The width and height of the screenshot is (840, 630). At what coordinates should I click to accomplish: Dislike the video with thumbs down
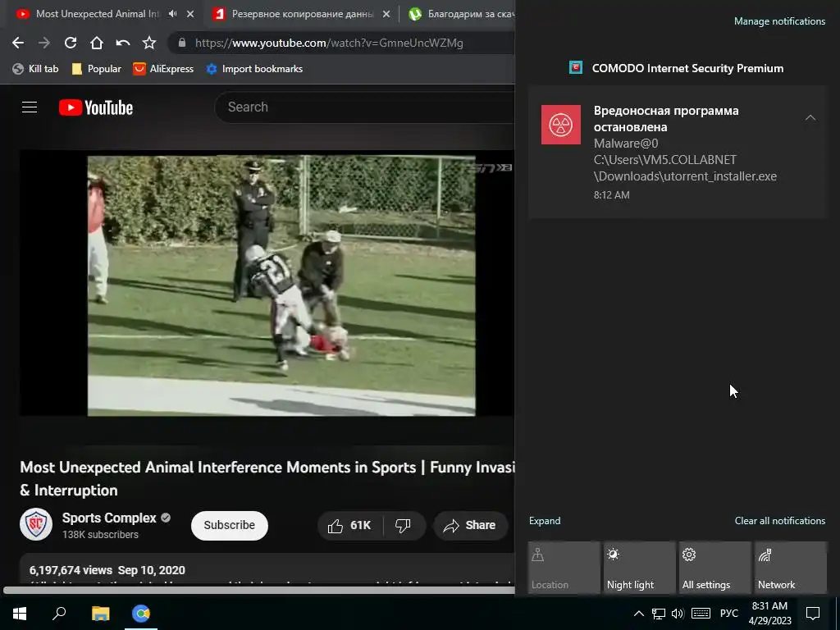[403, 526]
